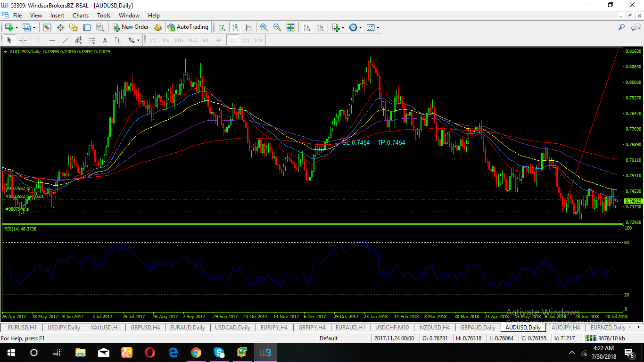
Task: Open the Charts menu
Action: click(81, 16)
